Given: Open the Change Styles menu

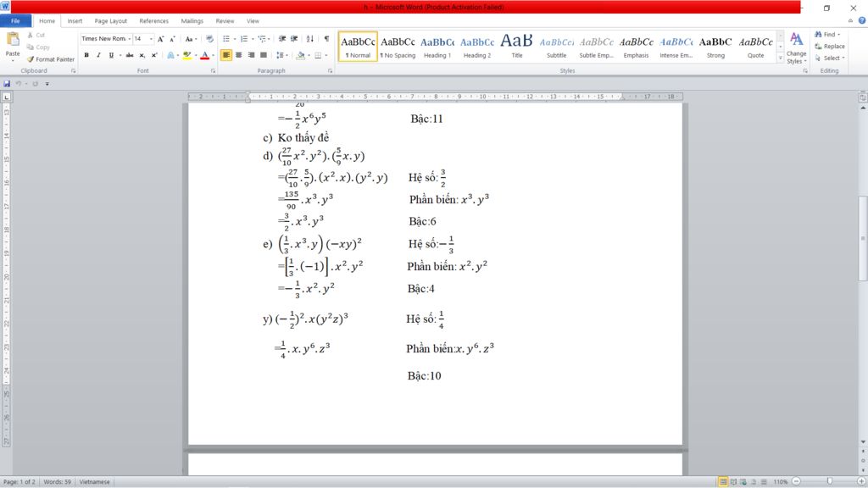Looking at the screenshot, I should click(797, 48).
